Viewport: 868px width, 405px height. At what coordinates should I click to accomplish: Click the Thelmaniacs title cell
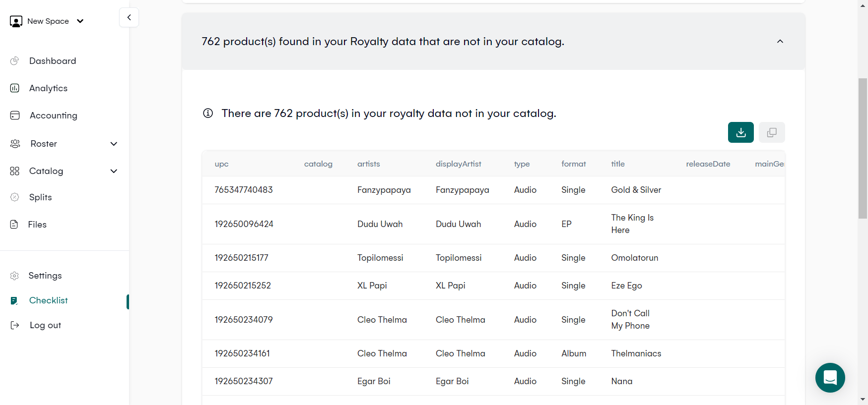tap(636, 353)
